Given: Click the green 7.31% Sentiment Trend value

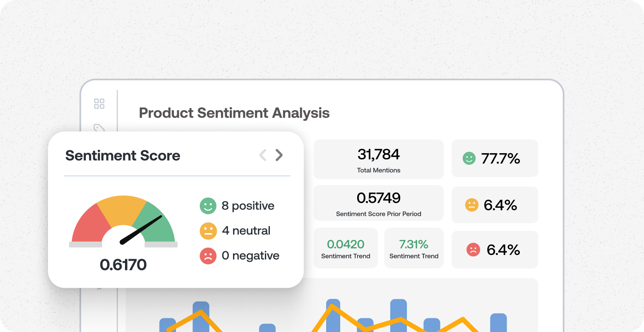Looking at the screenshot, I should click(414, 244).
